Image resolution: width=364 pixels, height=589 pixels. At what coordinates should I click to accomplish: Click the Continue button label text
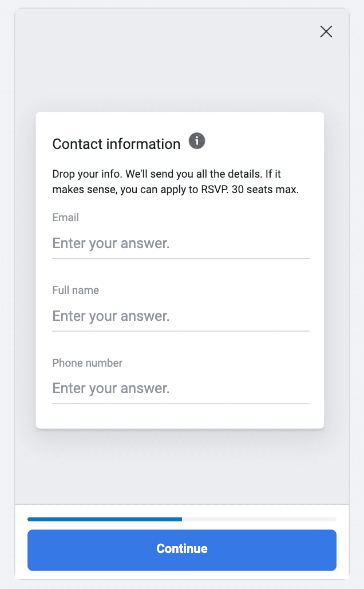pos(181,549)
